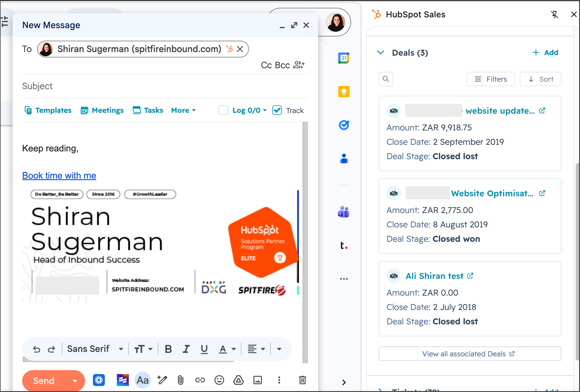
Task: Open Help me write pencil icon
Action: click(162, 380)
